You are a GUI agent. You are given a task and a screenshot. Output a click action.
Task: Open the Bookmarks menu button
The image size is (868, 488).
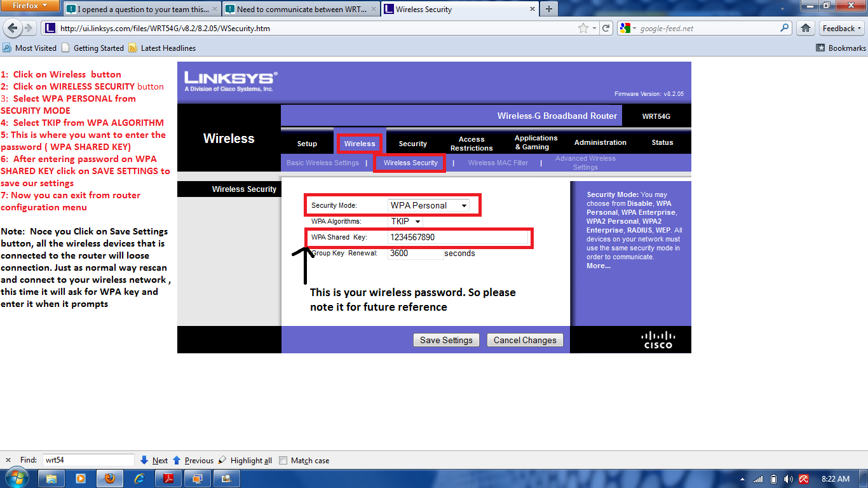[x=841, y=48]
